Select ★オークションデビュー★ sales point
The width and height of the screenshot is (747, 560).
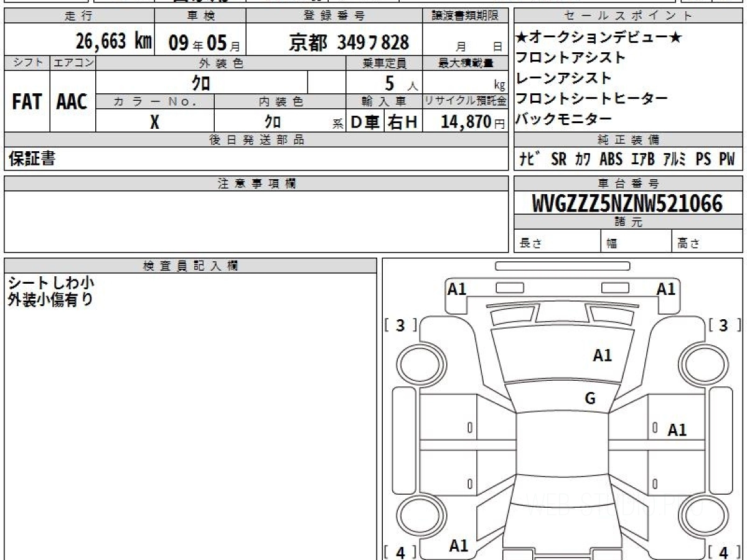click(599, 38)
